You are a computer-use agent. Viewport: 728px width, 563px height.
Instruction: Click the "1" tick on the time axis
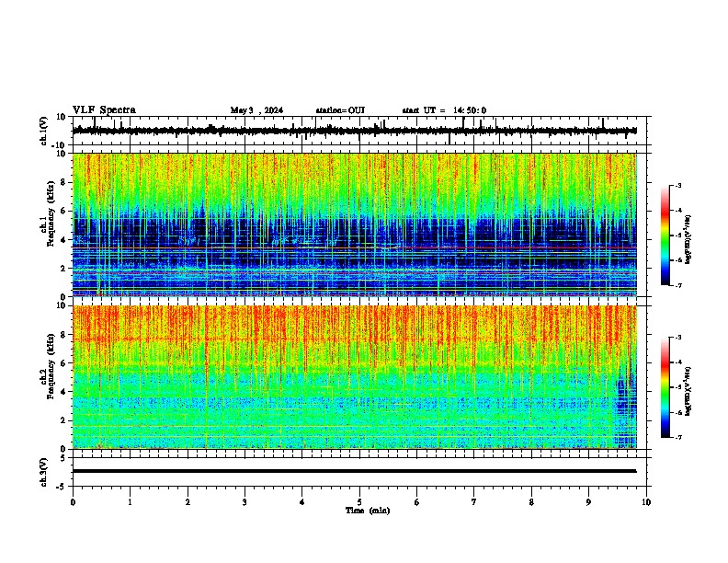[130, 502]
